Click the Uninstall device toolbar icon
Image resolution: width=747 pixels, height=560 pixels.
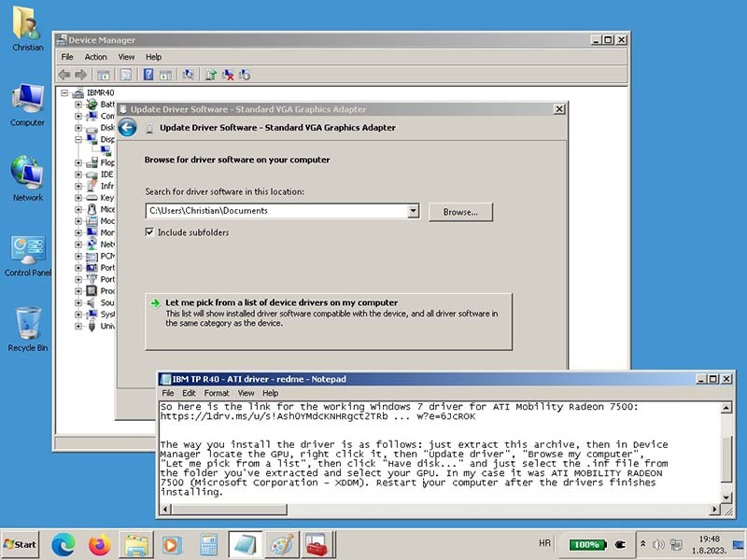[x=227, y=75]
